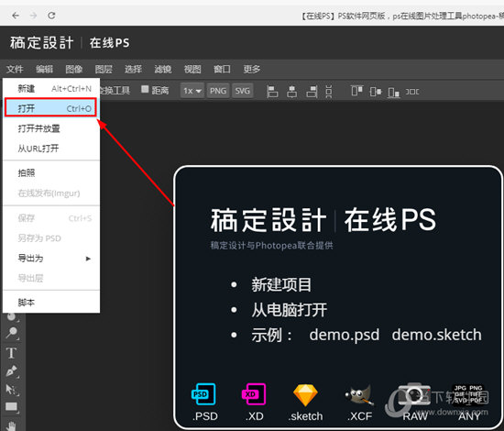
Task: Click the align bottom edges icon
Action: (394, 92)
